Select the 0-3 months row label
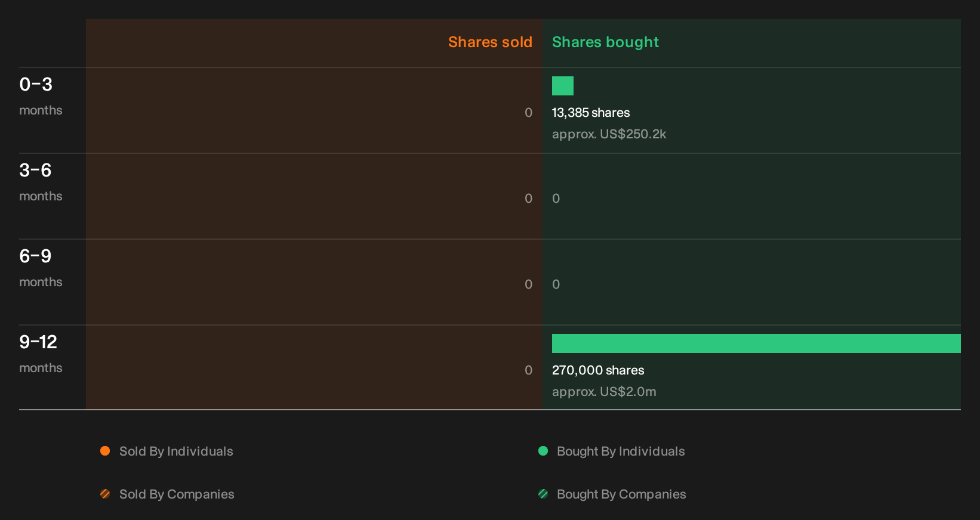Image resolution: width=980 pixels, height=520 pixels. click(x=41, y=96)
